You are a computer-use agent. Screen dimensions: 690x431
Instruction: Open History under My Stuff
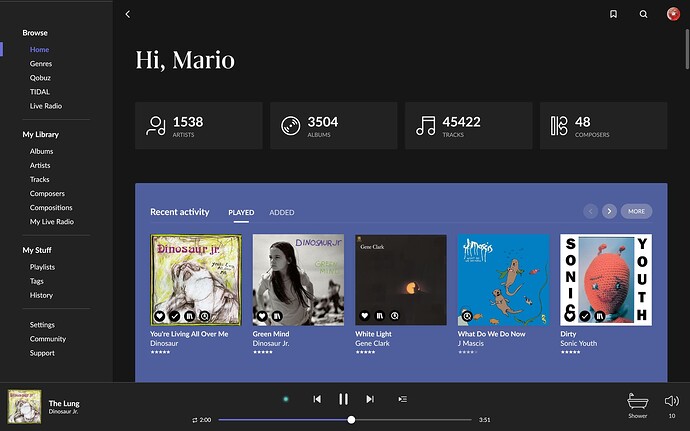41,295
